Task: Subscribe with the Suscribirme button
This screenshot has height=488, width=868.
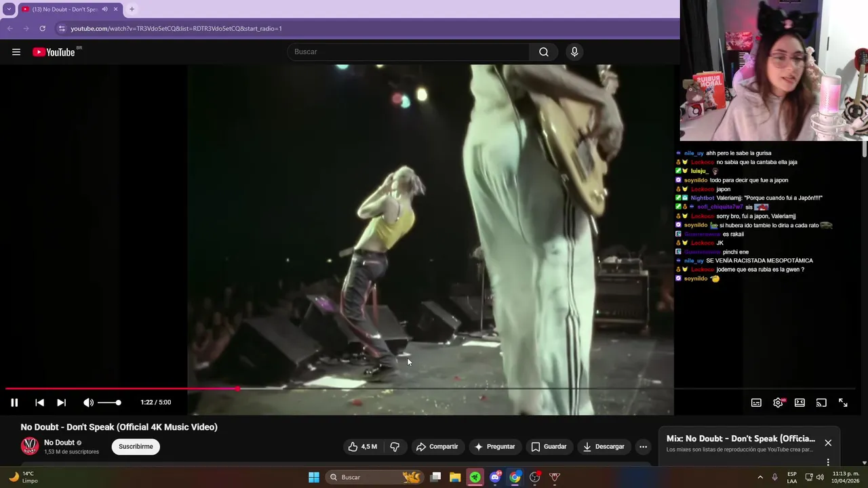Action: coord(136,447)
